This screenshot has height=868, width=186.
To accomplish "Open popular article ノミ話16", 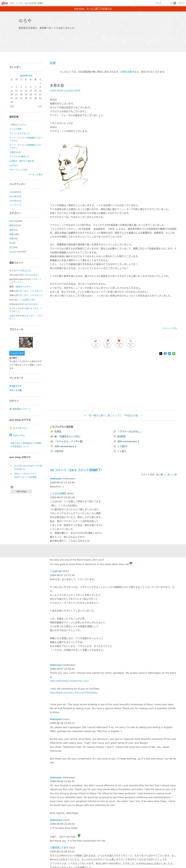I will pos(122,446).
